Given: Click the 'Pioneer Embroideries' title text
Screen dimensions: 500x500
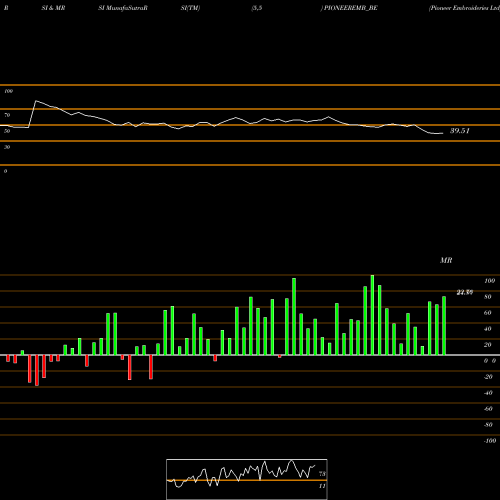Looking at the screenshot, I should point(464,8).
